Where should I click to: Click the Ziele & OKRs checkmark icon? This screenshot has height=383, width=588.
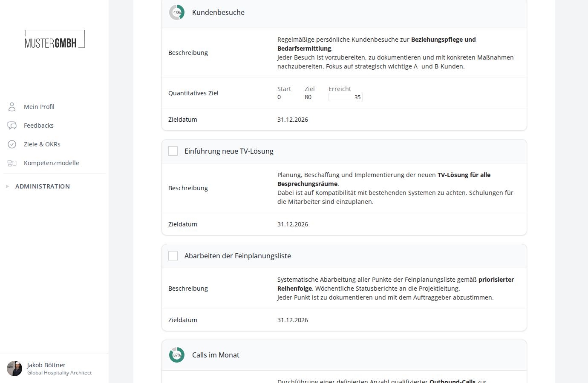pyautogui.click(x=12, y=144)
